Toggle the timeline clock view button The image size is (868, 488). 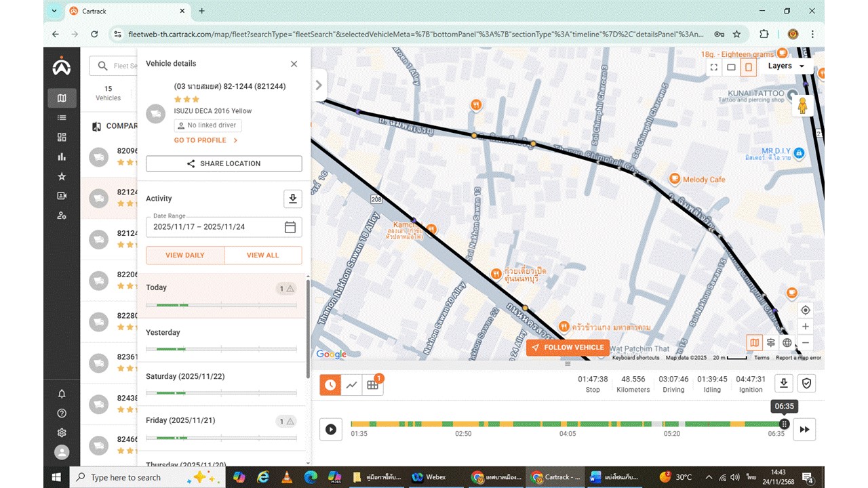point(330,385)
